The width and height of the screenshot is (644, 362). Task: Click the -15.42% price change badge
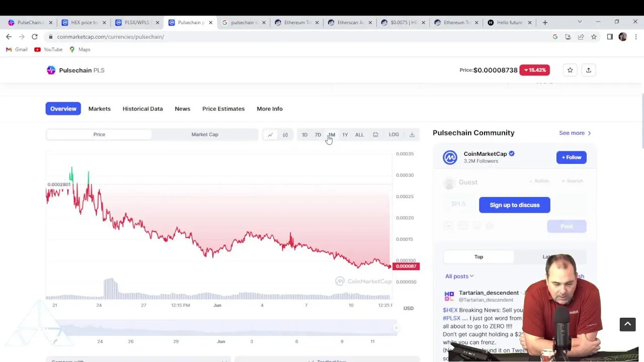[534, 70]
